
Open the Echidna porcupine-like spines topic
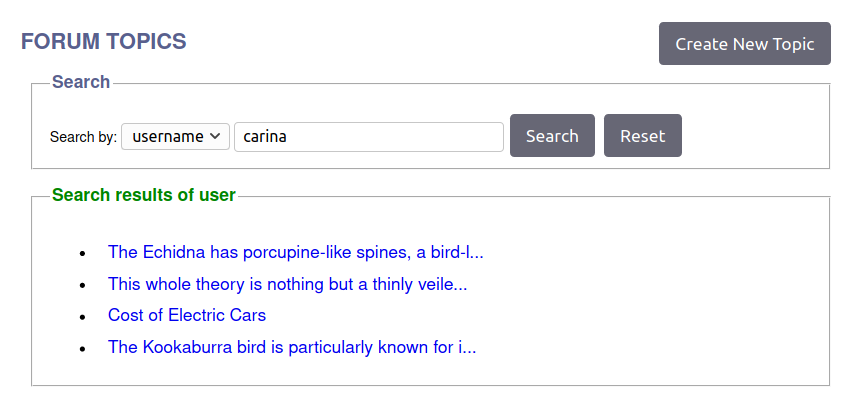(296, 252)
